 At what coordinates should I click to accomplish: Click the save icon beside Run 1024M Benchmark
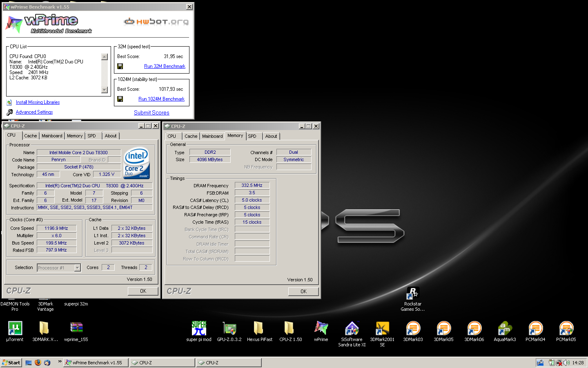click(120, 99)
